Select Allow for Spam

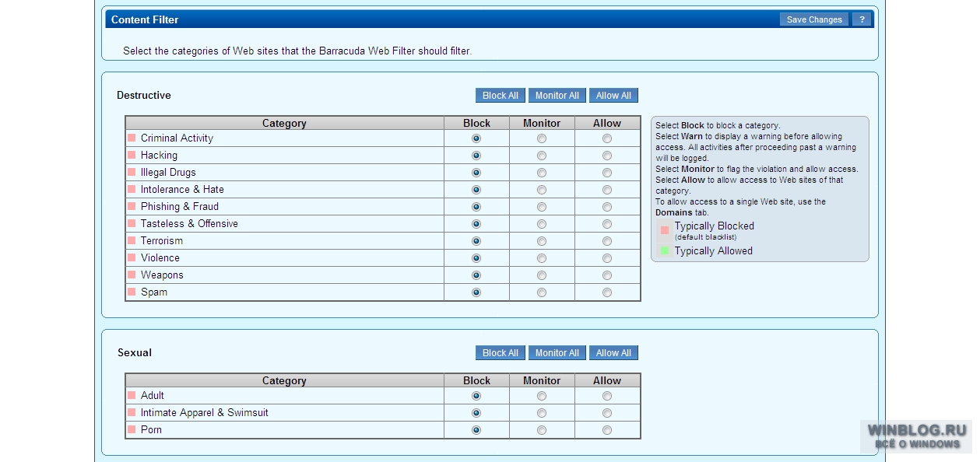[x=607, y=292]
